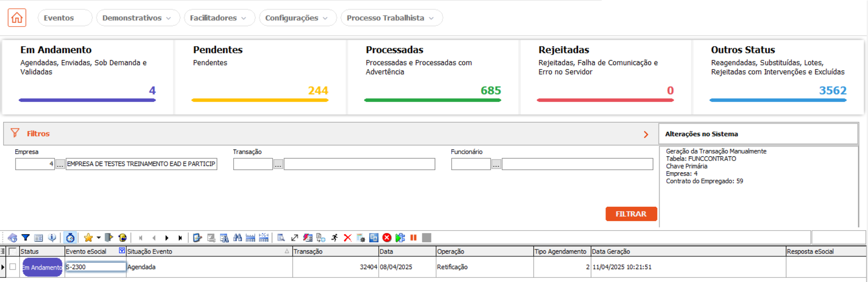Click the yellow star favorites icon
868x282 pixels.
click(88, 238)
